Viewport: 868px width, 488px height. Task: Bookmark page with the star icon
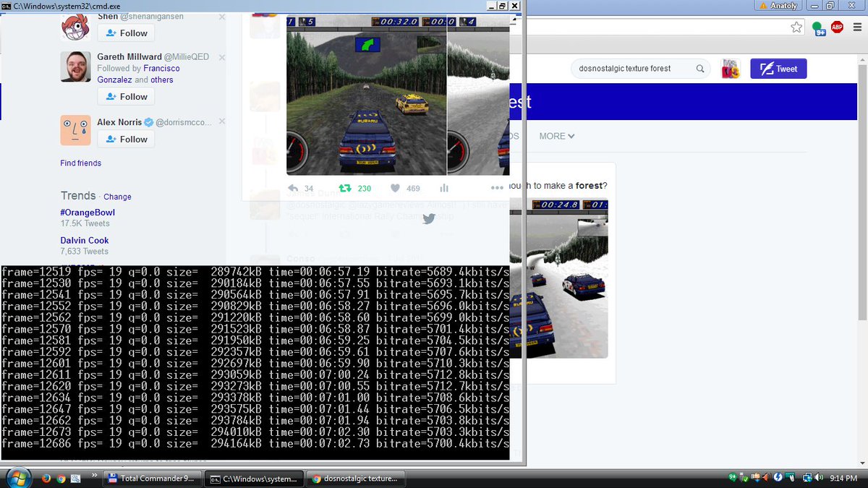pyautogui.click(x=796, y=27)
